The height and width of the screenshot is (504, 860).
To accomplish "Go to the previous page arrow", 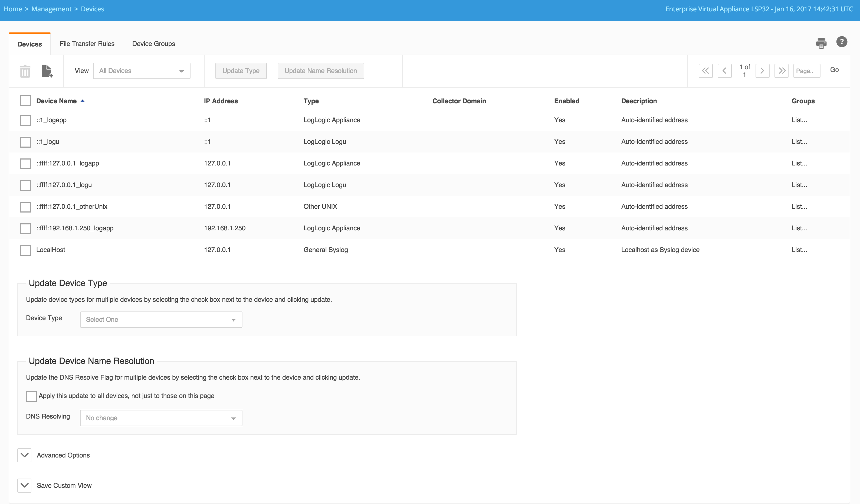I will (724, 71).
